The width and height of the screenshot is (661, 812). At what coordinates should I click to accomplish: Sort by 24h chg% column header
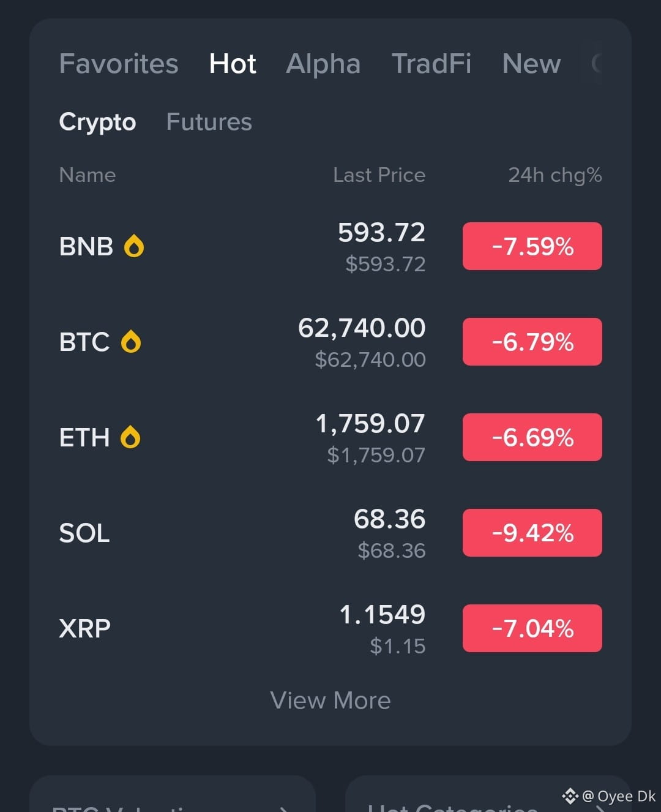click(555, 175)
